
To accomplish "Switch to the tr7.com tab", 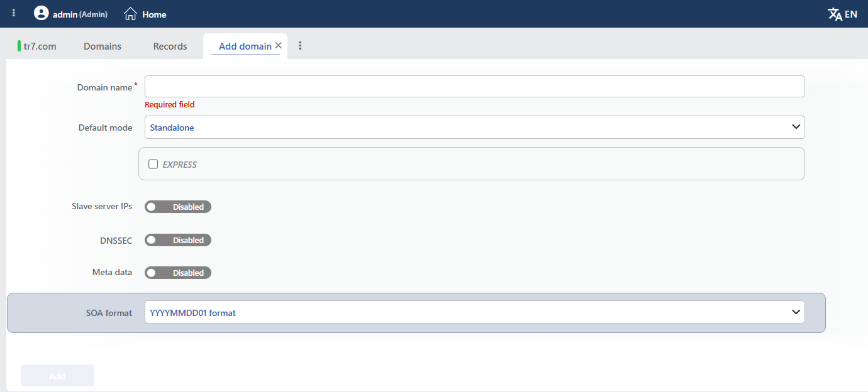I will tap(37, 46).
